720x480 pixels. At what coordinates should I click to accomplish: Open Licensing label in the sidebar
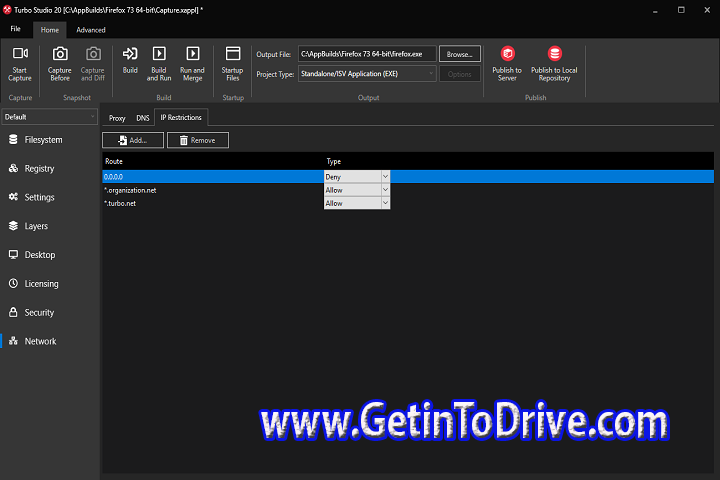(41, 284)
